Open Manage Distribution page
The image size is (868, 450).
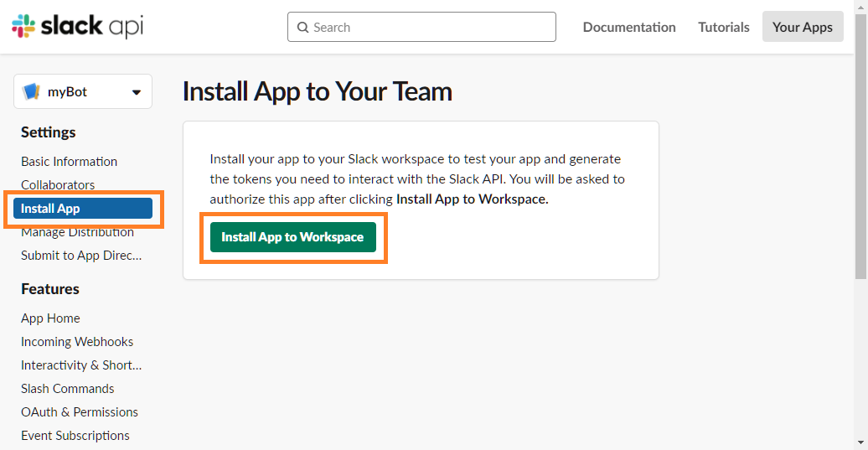pos(77,232)
